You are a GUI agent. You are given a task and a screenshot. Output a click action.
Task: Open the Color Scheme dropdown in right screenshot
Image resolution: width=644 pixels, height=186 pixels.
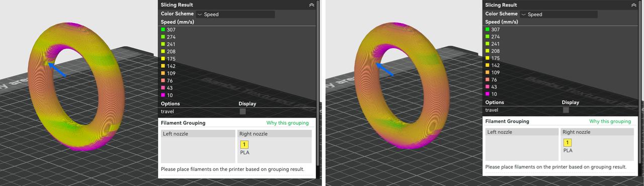pos(559,15)
